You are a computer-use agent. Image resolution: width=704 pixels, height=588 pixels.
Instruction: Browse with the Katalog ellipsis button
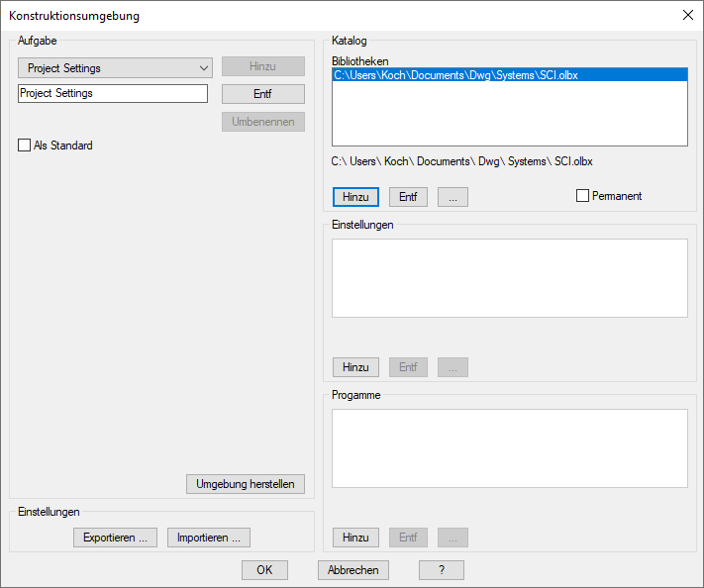point(453,197)
